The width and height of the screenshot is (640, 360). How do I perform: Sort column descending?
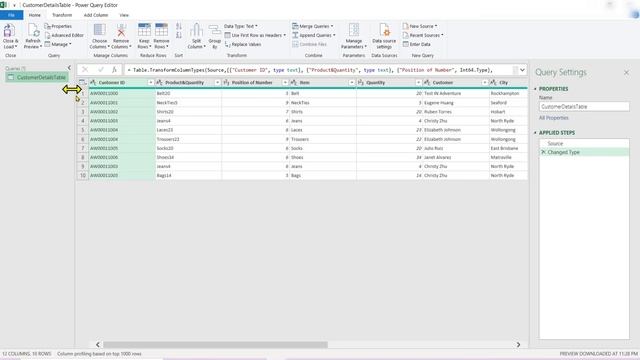(x=179, y=36)
